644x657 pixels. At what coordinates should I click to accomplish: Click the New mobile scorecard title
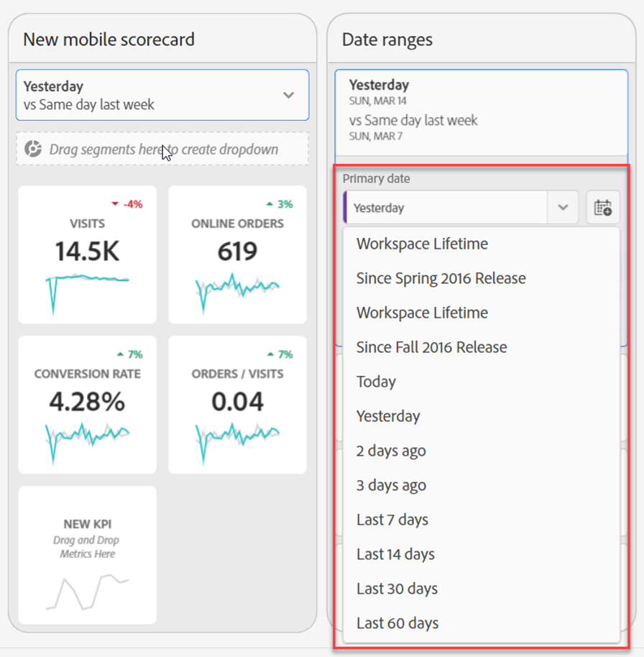(109, 40)
